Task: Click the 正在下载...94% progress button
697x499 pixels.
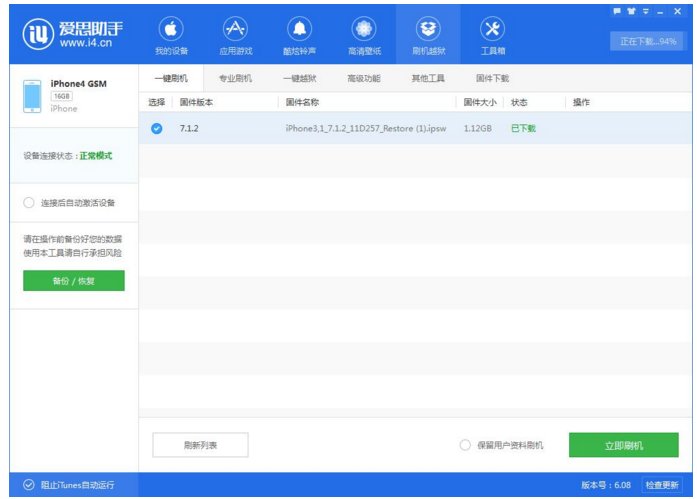Action: 647,41
